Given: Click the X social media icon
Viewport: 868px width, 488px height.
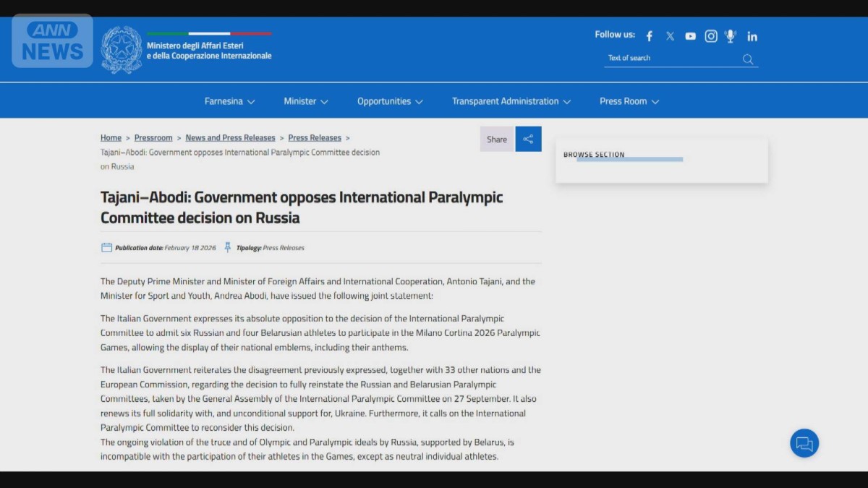Looking at the screenshot, I should (x=670, y=35).
